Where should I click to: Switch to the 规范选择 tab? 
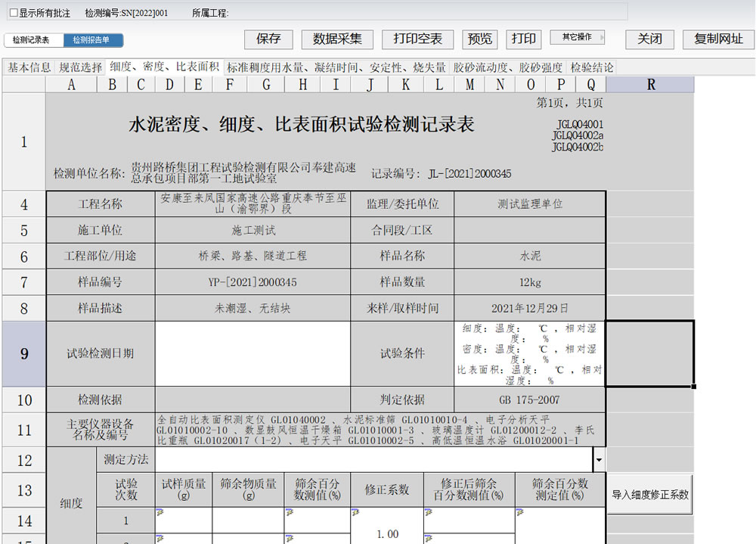pyautogui.click(x=80, y=67)
